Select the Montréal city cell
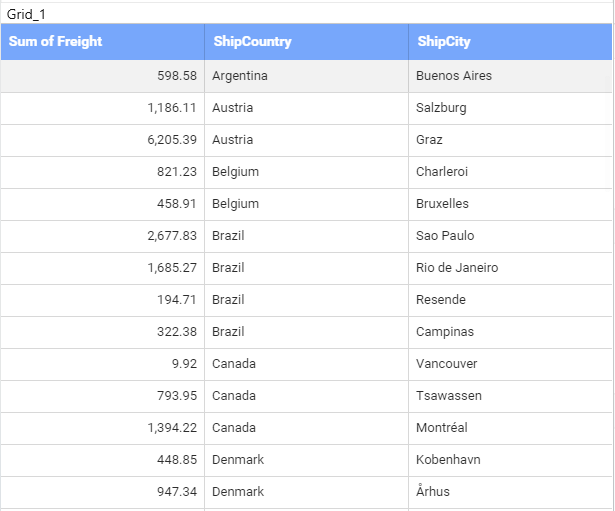The image size is (615, 511). 441,428
